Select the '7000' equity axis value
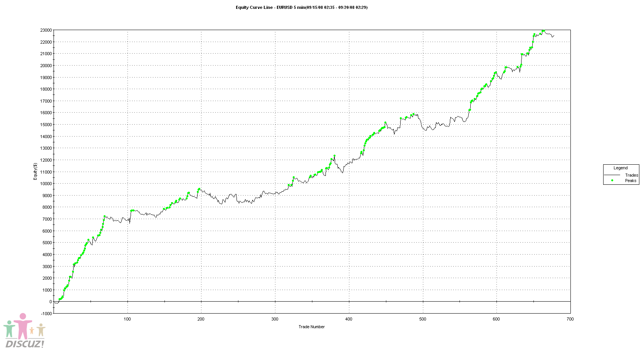This screenshot has width=644, height=351. click(47, 219)
